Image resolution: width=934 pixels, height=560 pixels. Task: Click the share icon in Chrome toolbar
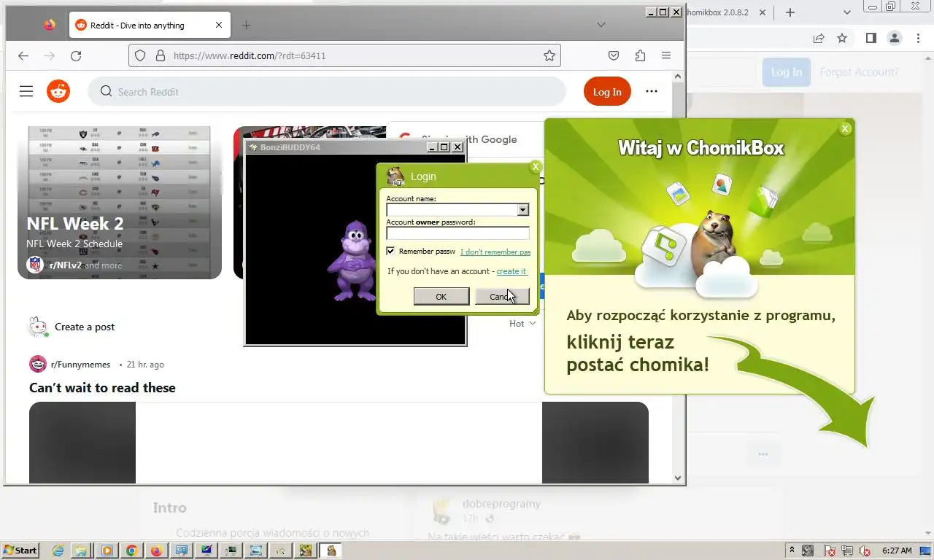[x=819, y=38]
